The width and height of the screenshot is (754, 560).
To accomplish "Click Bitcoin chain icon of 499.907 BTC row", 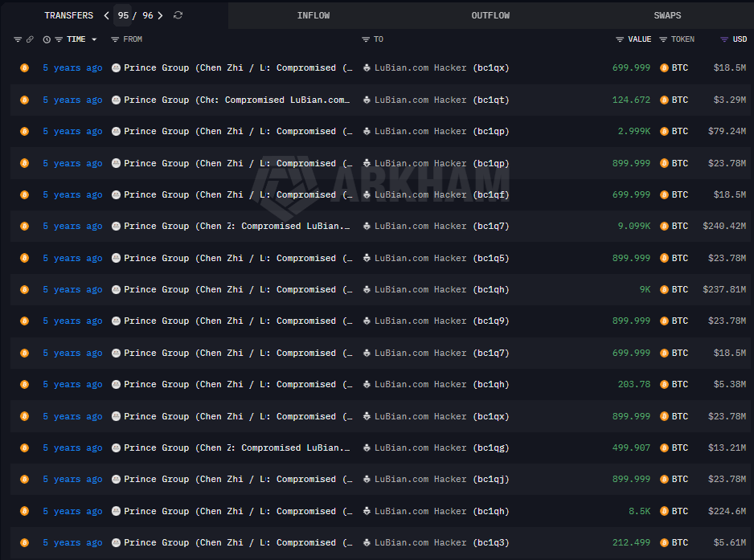I will pyautogui.click(x=25, y=448).
